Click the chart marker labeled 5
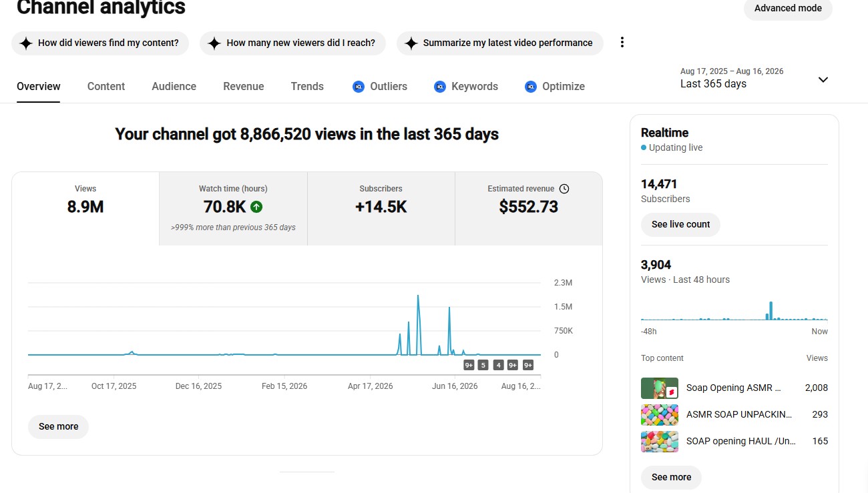 pos(483,365)
